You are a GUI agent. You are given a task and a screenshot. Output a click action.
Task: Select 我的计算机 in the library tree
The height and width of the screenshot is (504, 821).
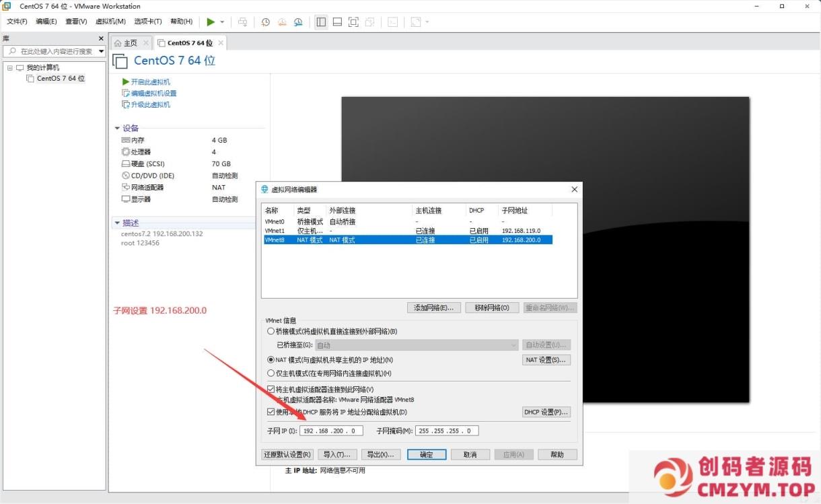pos(43,68)
